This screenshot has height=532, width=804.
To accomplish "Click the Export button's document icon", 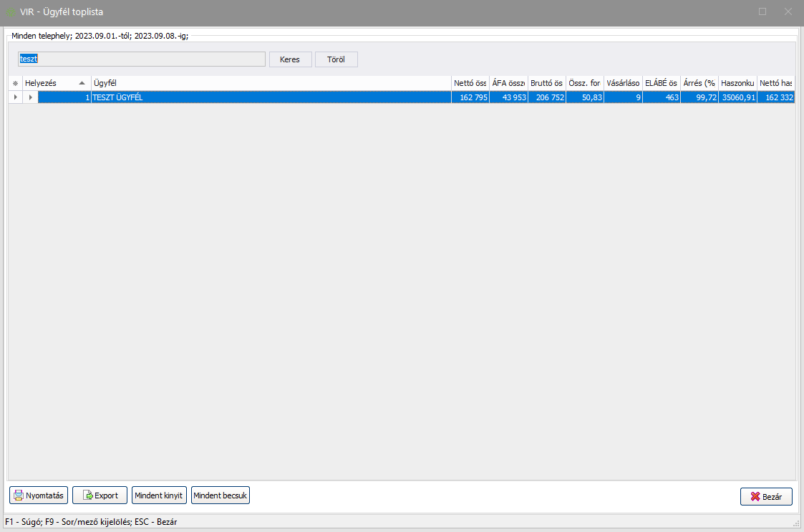I will pos(88,495).
